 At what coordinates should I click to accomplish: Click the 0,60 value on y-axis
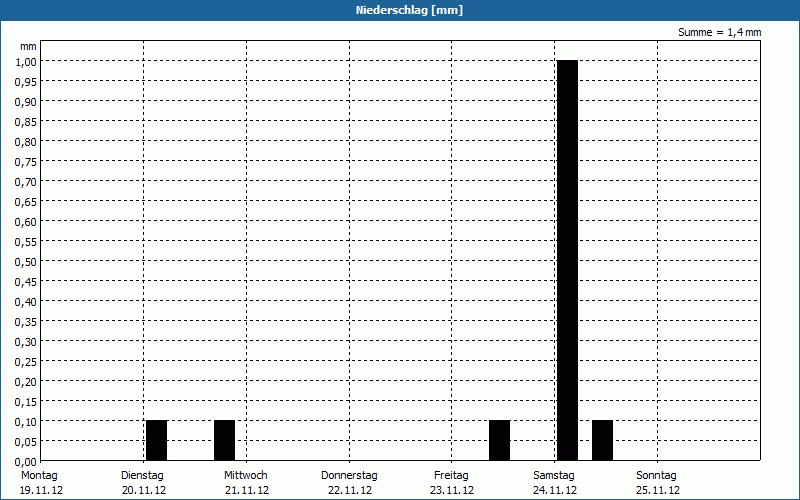[x=26, y=221]
